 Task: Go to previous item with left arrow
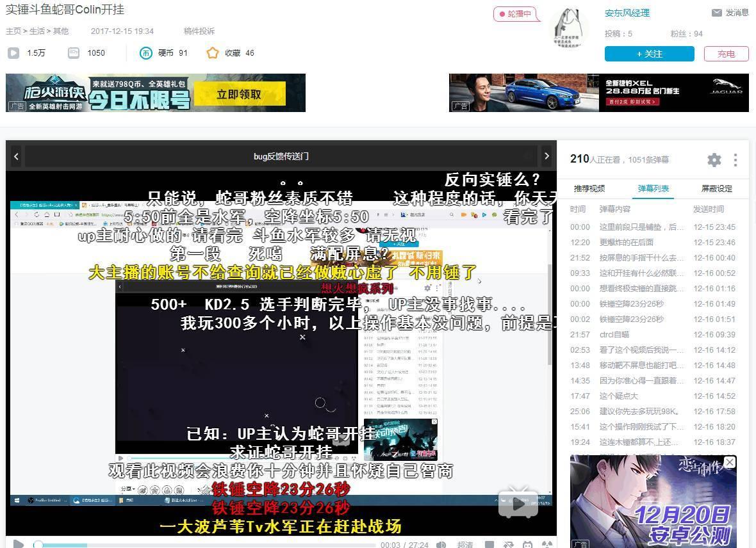point(17,156)
